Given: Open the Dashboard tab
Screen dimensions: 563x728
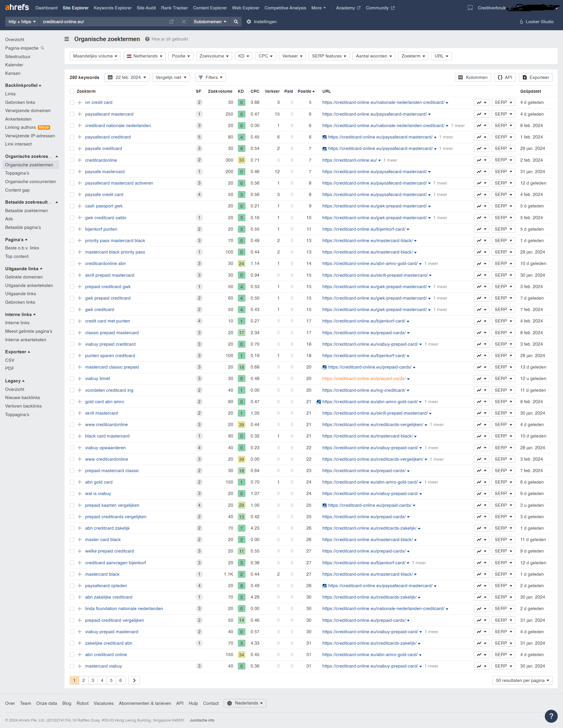Looking at the screenshot, I should pos(46,8).
